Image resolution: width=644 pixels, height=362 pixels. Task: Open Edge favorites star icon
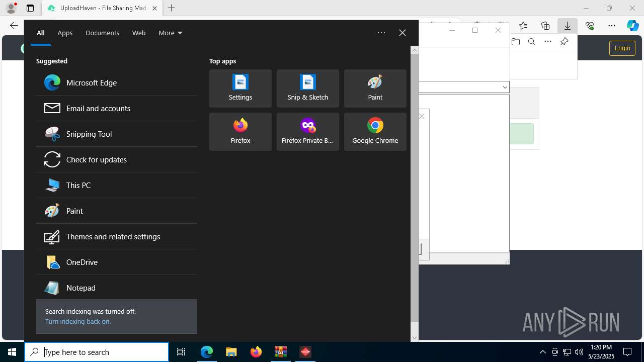[523, 26]
